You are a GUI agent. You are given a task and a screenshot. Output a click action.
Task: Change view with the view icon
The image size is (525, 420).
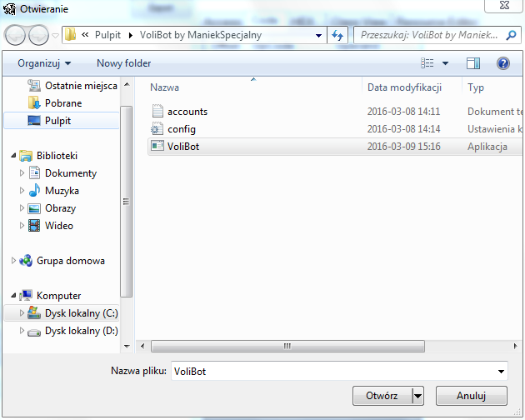pos(427,63)
